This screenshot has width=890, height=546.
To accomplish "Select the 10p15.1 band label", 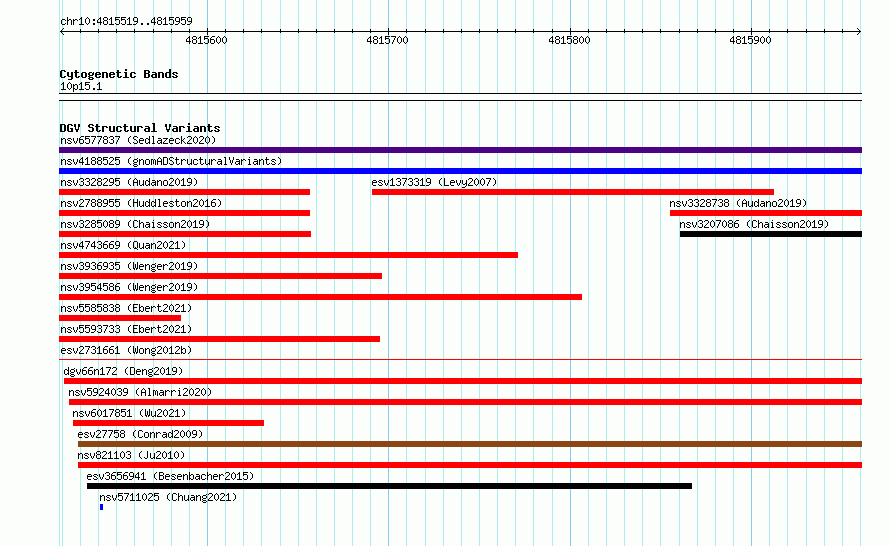I will tap(81, 86).
